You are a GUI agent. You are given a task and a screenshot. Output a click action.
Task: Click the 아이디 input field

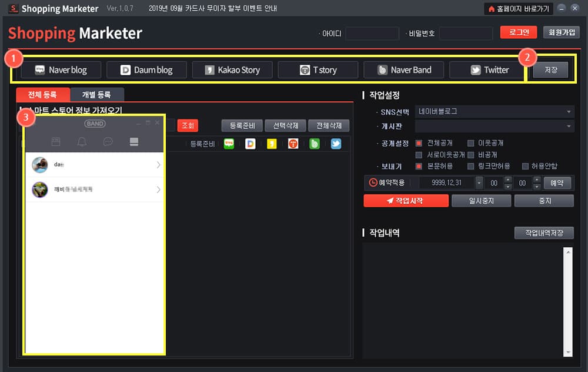point(372,34)
